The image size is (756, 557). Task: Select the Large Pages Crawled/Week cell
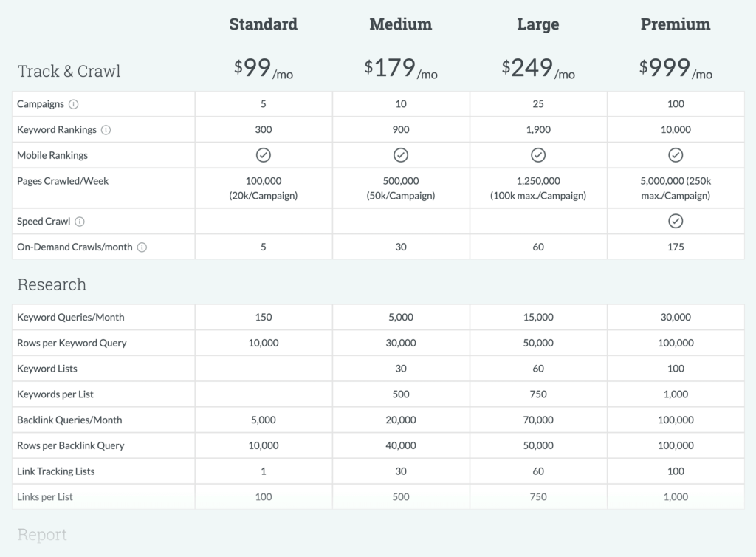click(x=538, y=187)
